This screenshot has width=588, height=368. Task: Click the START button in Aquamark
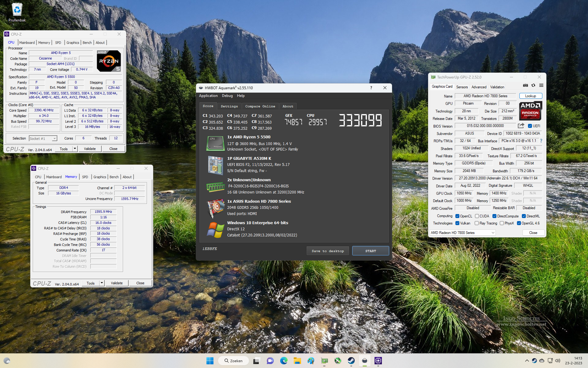click(371, 251)
